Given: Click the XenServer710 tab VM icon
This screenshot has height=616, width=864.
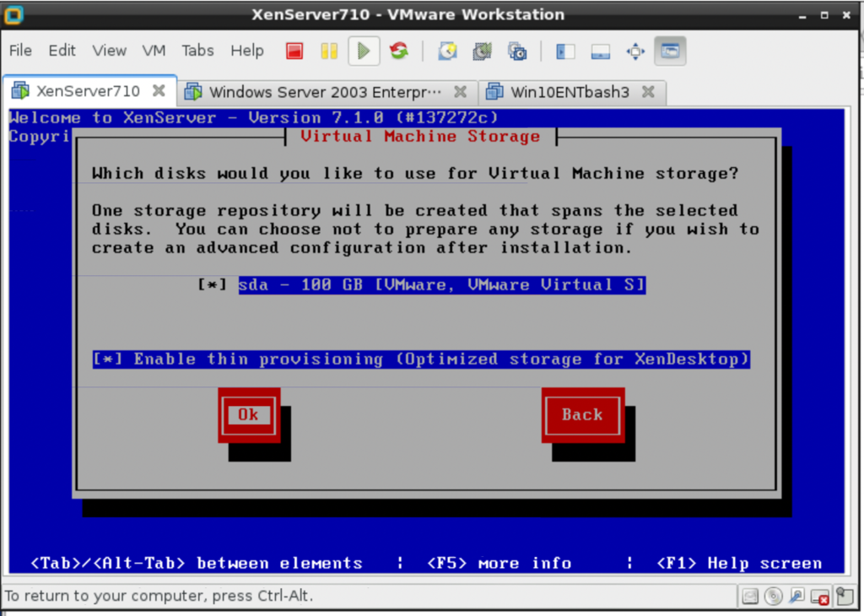Looking at the screenshot, I should pyautogui.click(x=20, y=91).
